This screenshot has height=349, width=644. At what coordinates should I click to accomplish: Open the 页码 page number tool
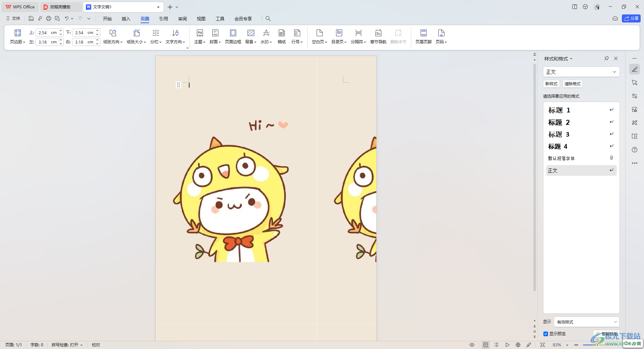click(441, 37)
